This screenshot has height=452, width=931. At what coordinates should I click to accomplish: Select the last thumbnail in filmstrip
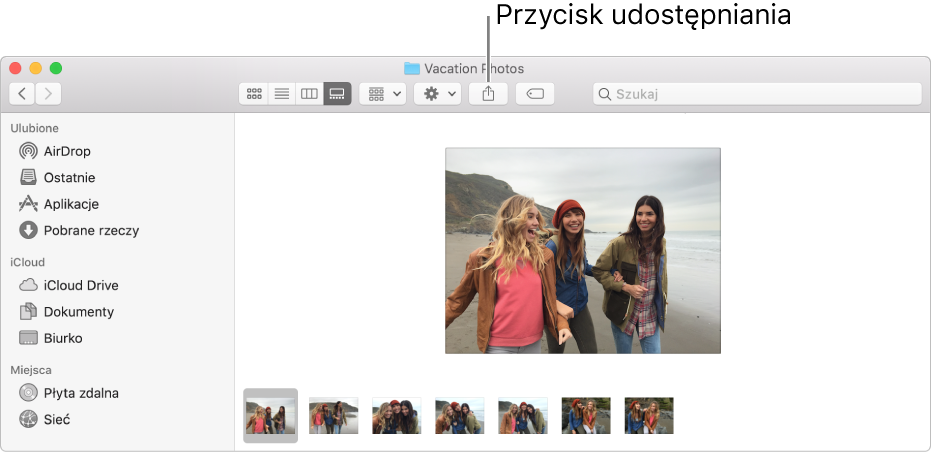pyautogui.click(x=649, y=415)
